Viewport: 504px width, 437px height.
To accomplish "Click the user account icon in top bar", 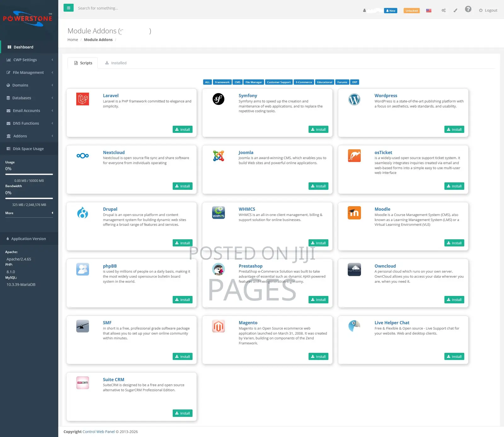I will (x=364, y=10).
